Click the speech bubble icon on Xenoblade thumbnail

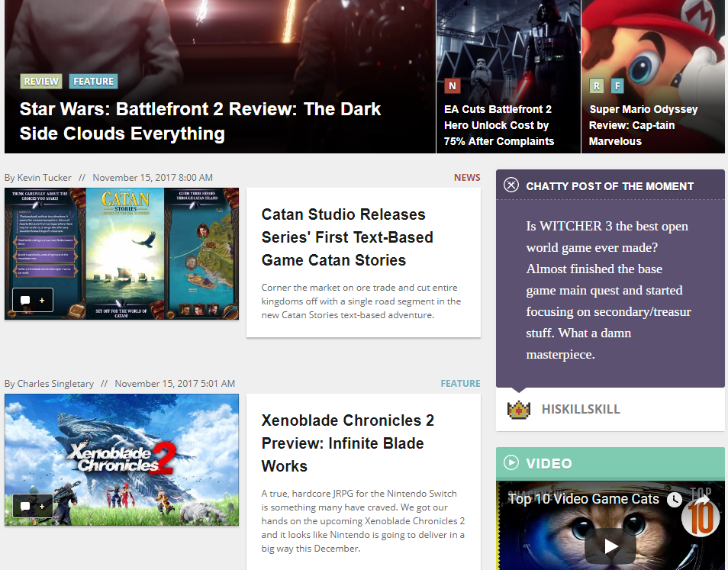(x=25, y=506)
